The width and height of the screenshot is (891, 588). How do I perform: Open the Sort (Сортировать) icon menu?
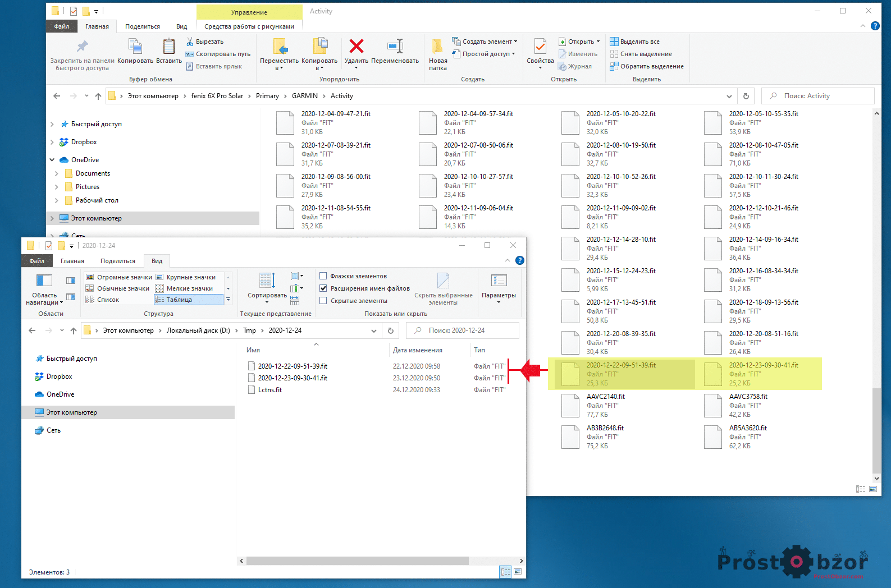coord(267,281)
